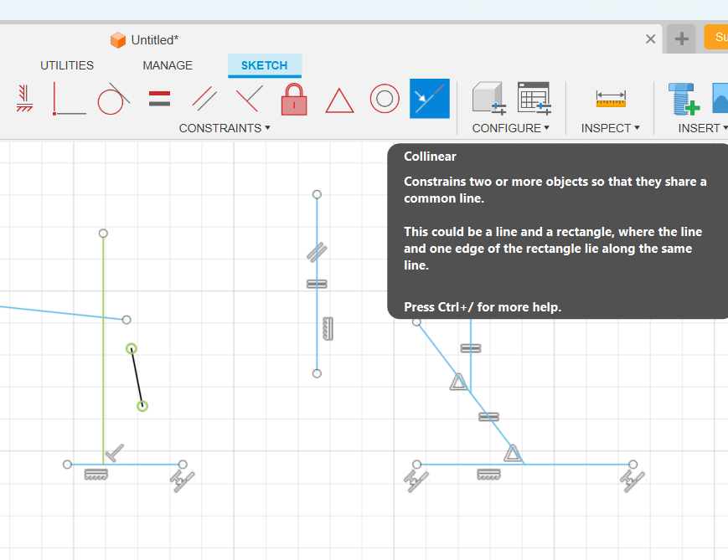The height and width of the screenshot is (560, 728).
Task: Click left endpoint of right horizontal line
Action: pyautogui.click(x=416, y=464)
